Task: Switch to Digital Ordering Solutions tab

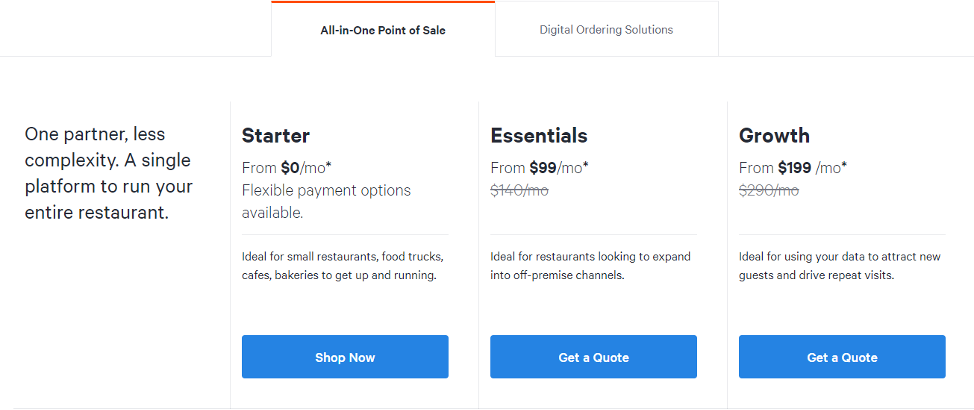Action: [606, 30]
